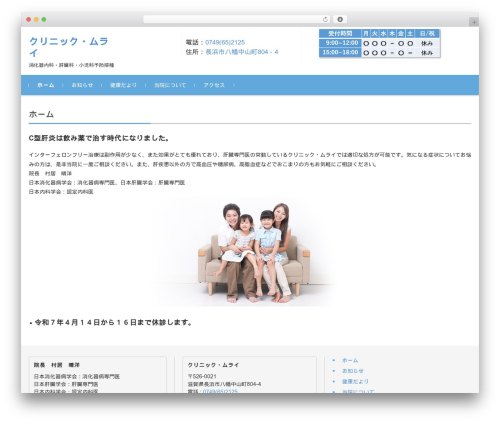This screenshot has width=500, height=423.
Task: Reload the page with the refresh icon
Action: (x=325, y=19)
